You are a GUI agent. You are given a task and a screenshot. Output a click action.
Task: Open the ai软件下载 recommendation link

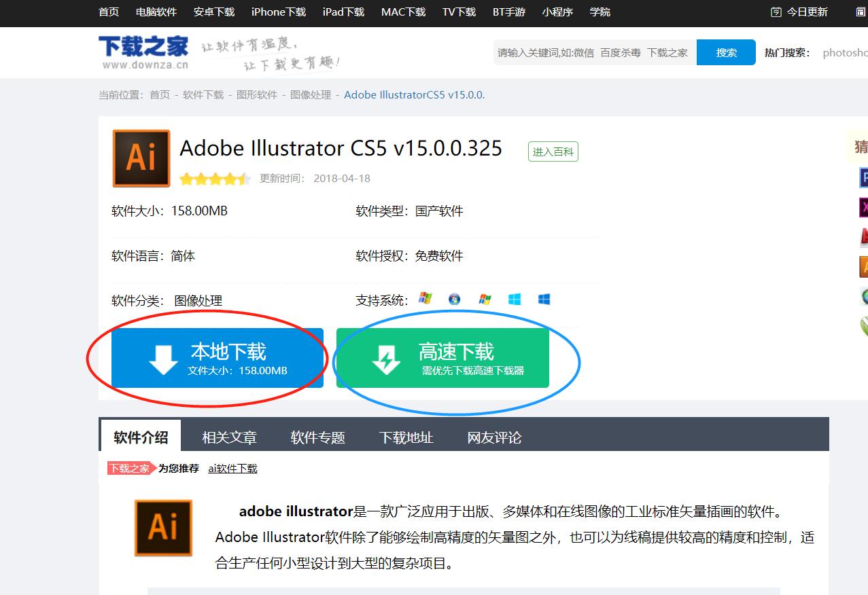232,468
